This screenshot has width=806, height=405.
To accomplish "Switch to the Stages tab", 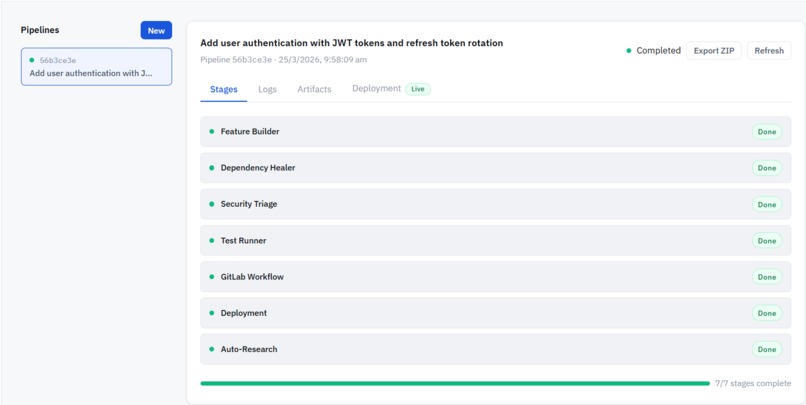I will (224, 89).
